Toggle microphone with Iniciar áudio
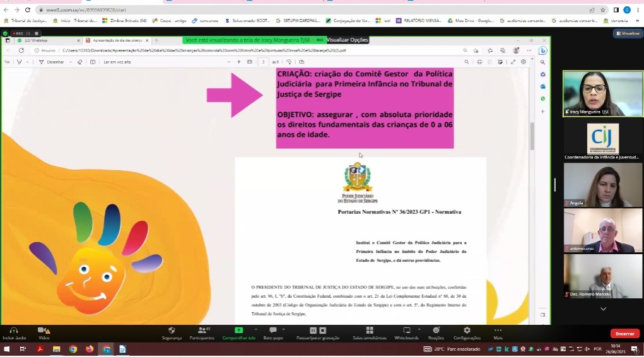This screenshot has height=357, width=644. point(14,332)
